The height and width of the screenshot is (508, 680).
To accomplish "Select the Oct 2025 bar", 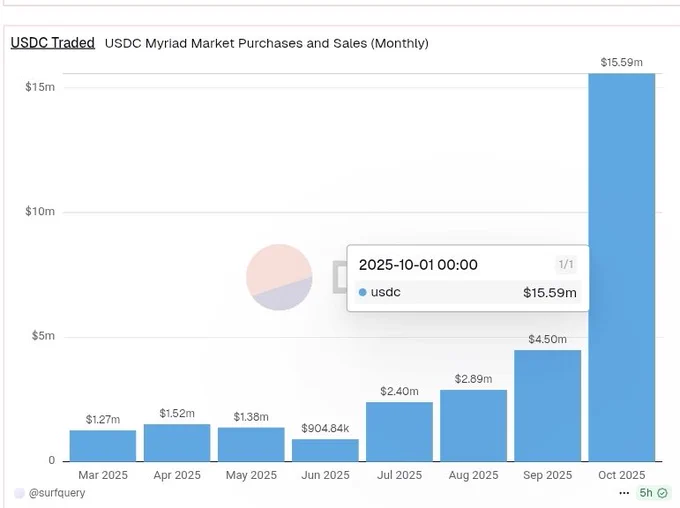I will (x=621, y=267).
